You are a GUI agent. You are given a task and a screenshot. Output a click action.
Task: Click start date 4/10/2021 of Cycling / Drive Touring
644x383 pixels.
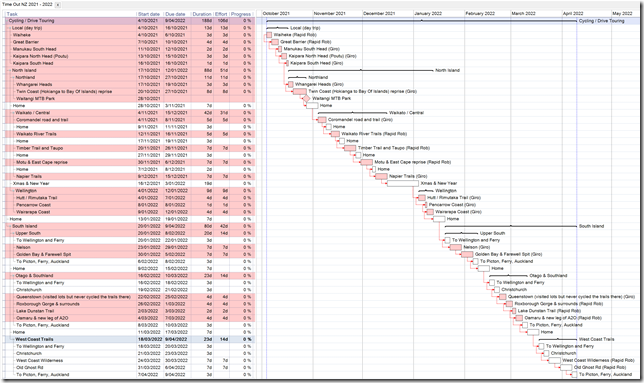148,21
